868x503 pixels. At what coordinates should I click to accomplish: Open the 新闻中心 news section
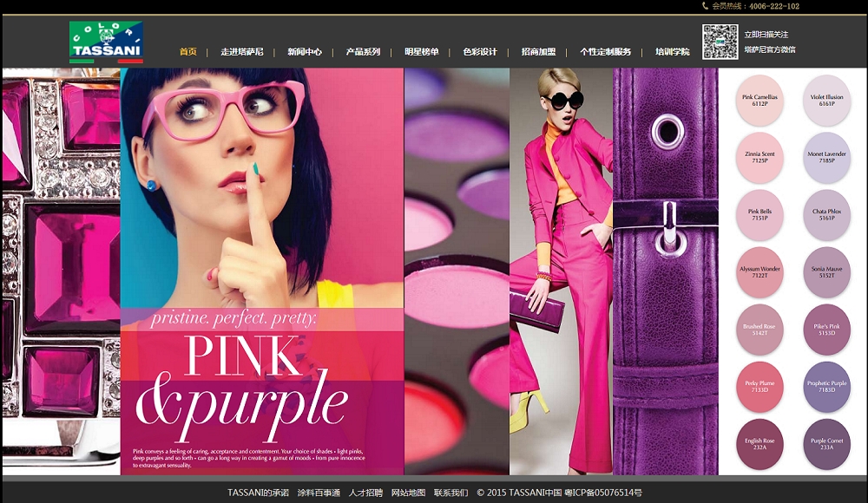(305, 52)
